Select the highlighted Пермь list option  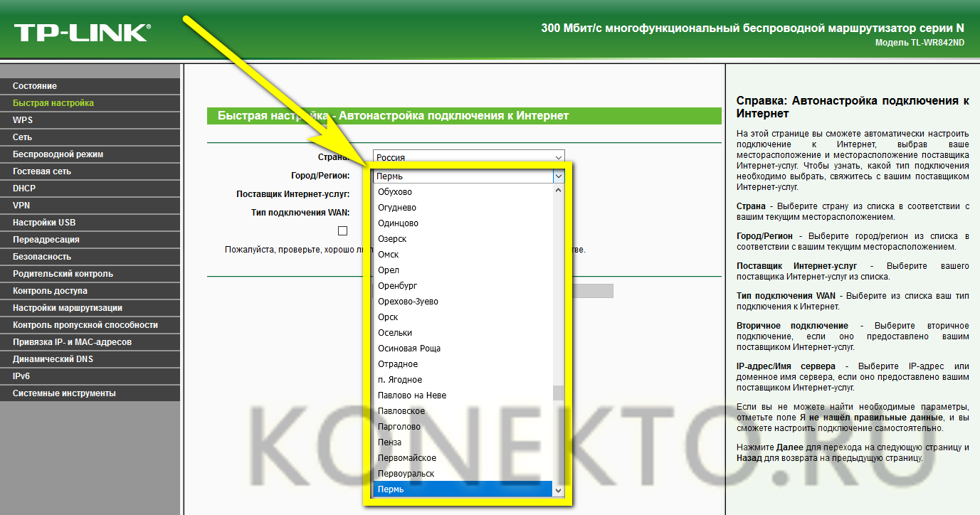(463, 489)
